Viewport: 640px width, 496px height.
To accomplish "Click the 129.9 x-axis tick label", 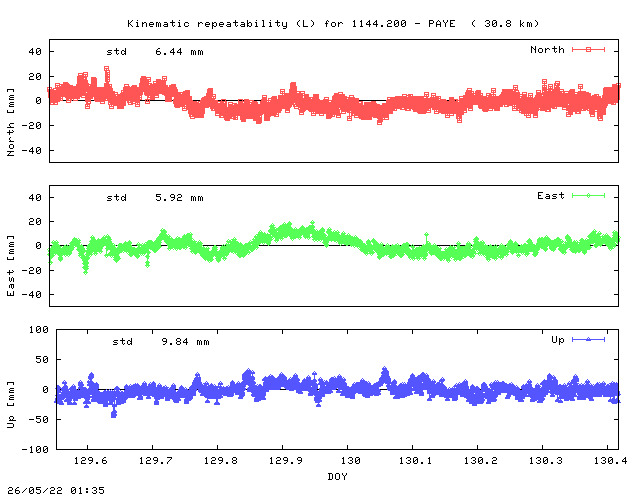I will tap(286, 461).
